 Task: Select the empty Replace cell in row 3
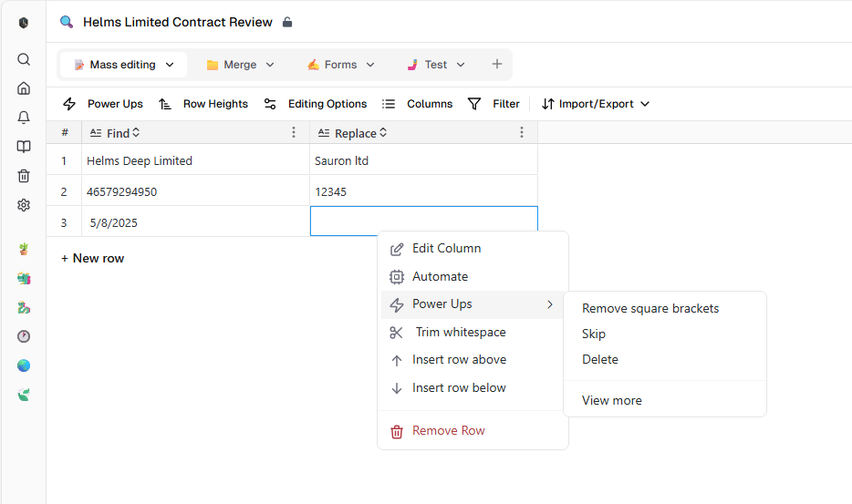click(x=424, y=221)
